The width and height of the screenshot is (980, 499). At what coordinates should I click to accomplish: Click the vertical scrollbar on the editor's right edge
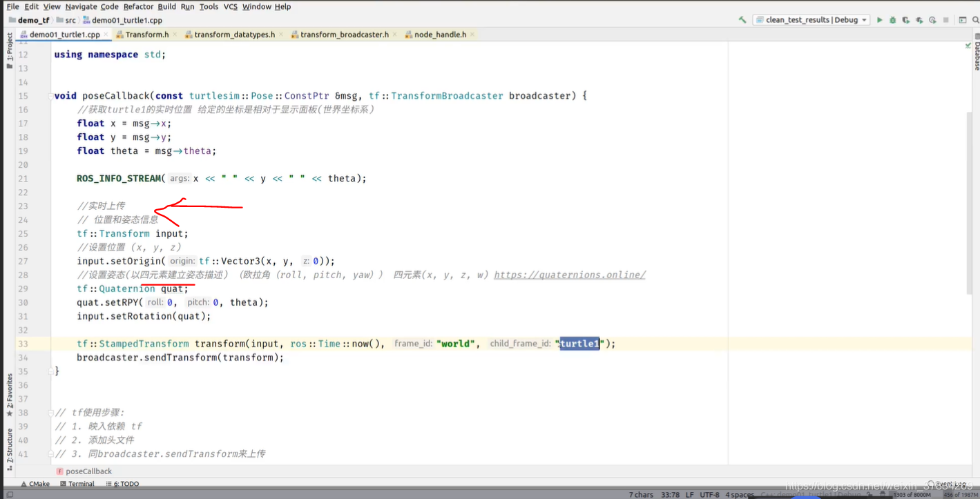coord(969,204)
